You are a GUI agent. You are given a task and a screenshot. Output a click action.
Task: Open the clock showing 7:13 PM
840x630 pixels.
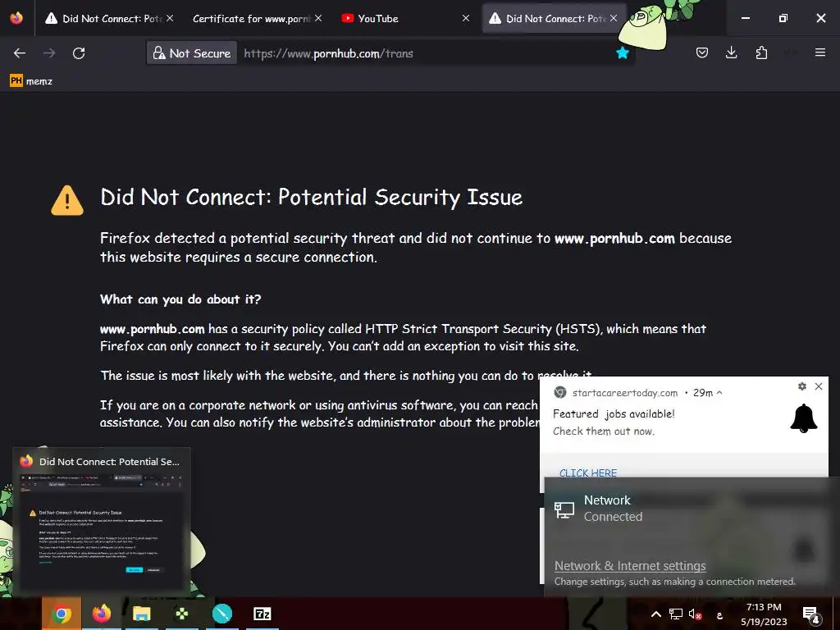(x=764, y=614)
